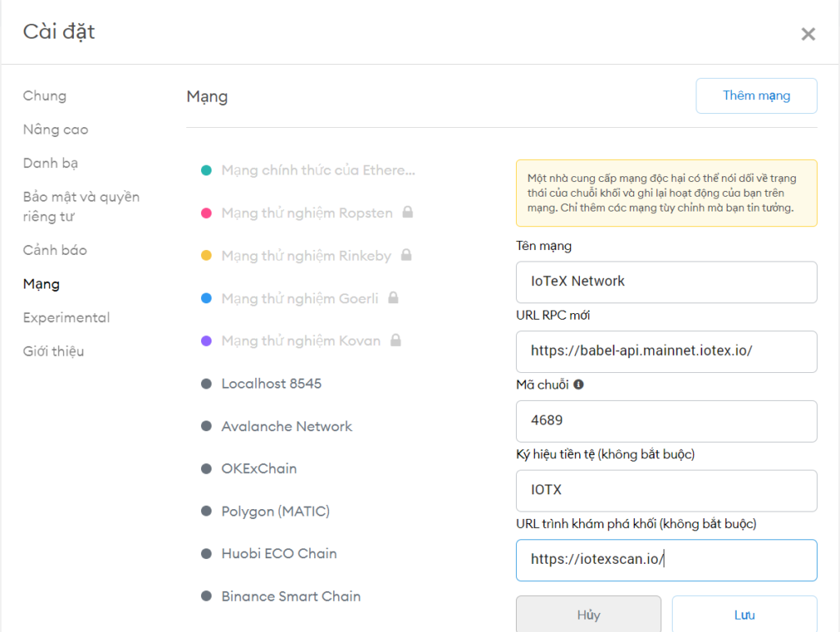Open the Nâng cao settings section
Screen dimensions: 840x632
55,130
